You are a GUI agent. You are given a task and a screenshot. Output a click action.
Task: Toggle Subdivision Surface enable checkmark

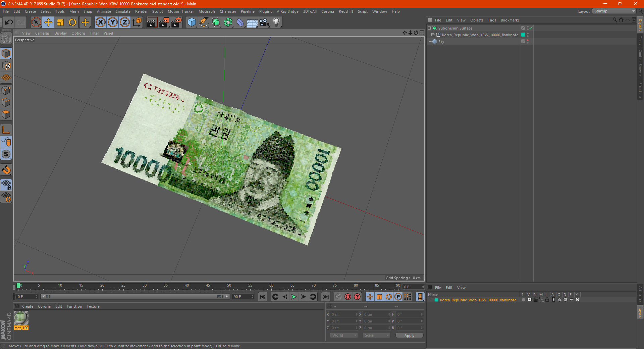pyautogui.click(x=531, y=28)
